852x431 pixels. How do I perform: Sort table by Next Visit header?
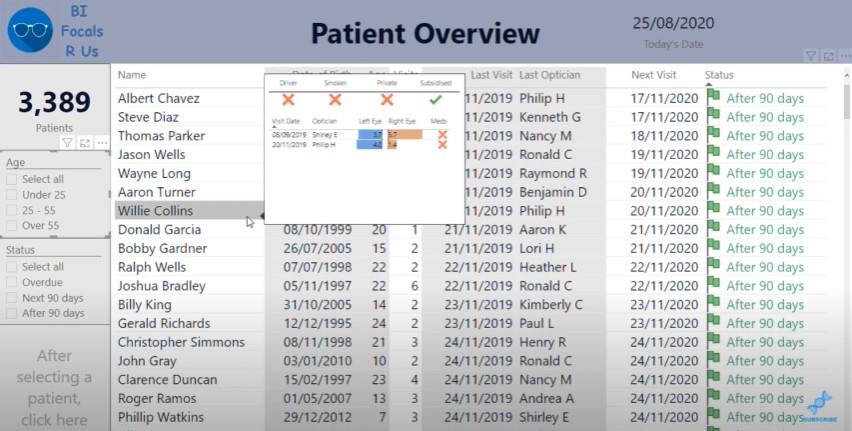(654, 75)
